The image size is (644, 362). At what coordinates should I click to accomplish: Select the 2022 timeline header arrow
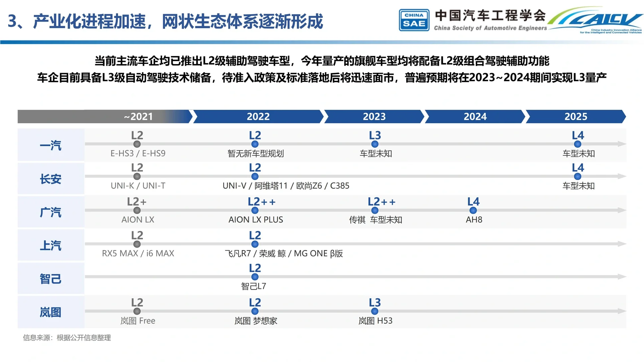tap(258, 116)
